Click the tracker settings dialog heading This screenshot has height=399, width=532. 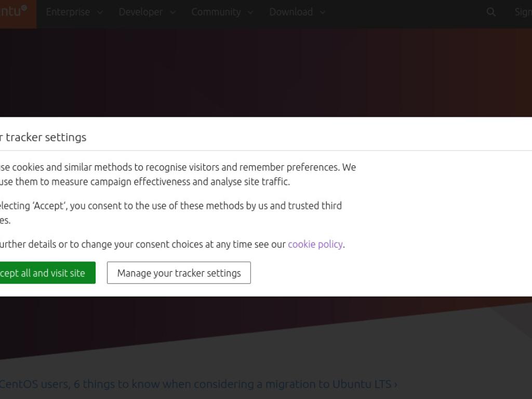tap(43, 137)
